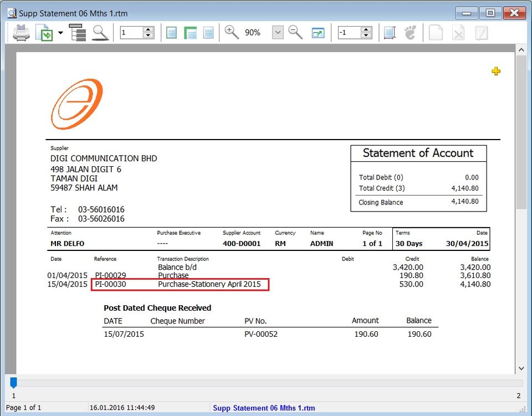Click the Supp Statement 06 Mths 1.rtm link
This screenshot has height=416, width=532.
(x=263, y=408)
